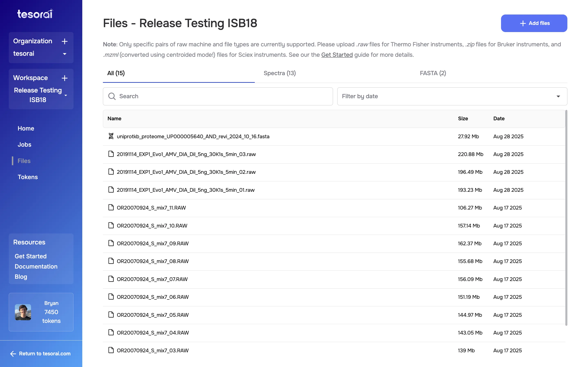Switch to the FASTA tab
Image resolution: width=588 pixels, height=367 pixels.
coord(432,73)
